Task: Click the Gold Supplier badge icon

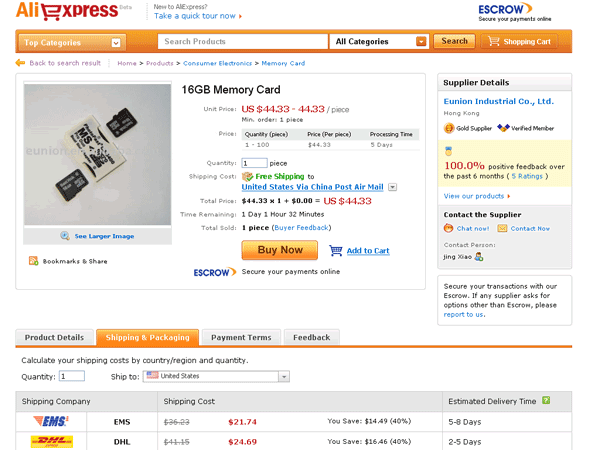Action: tap(449, 129)
